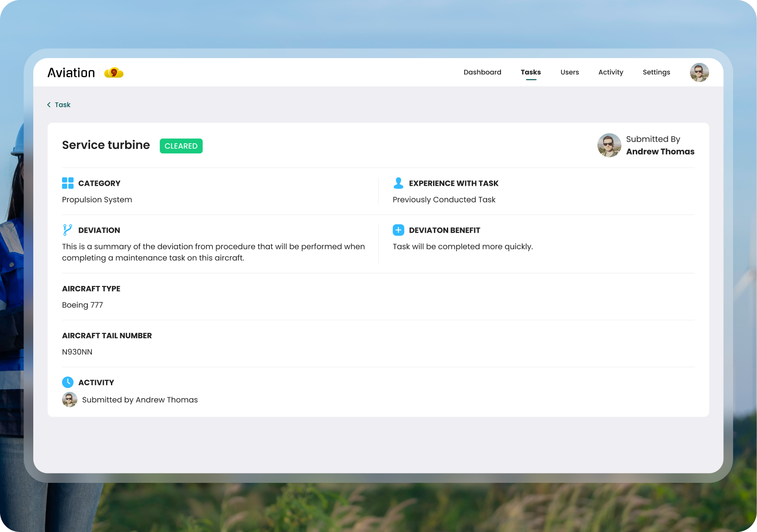
Task: Switch to the Tasks tab
Action: 531,72
